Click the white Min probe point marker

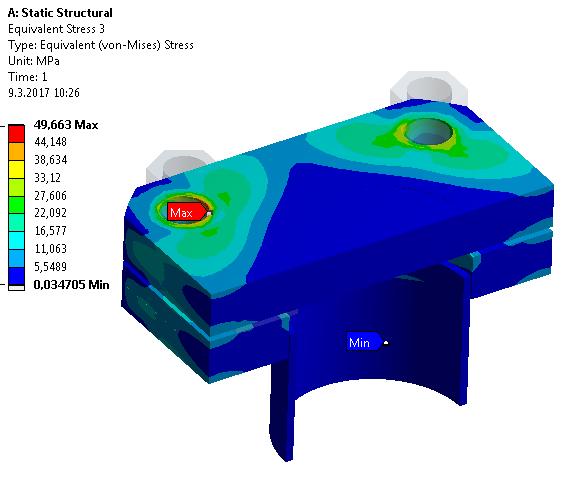386,343
